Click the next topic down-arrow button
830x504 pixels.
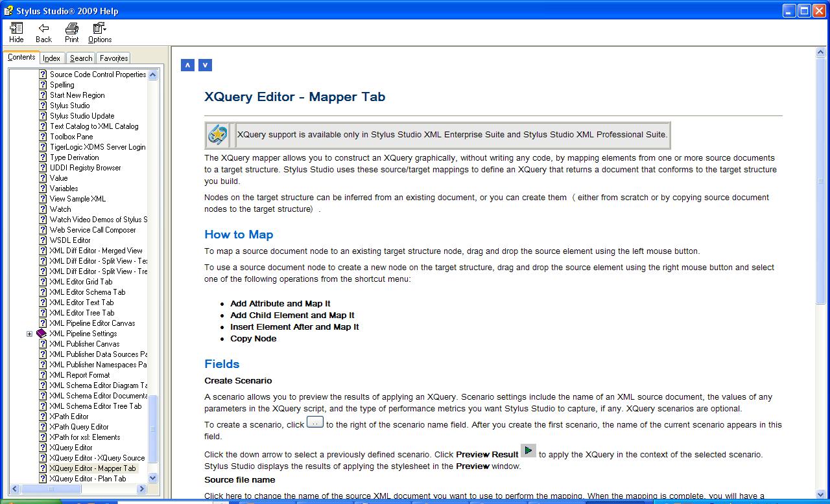[x=205, y=65]
